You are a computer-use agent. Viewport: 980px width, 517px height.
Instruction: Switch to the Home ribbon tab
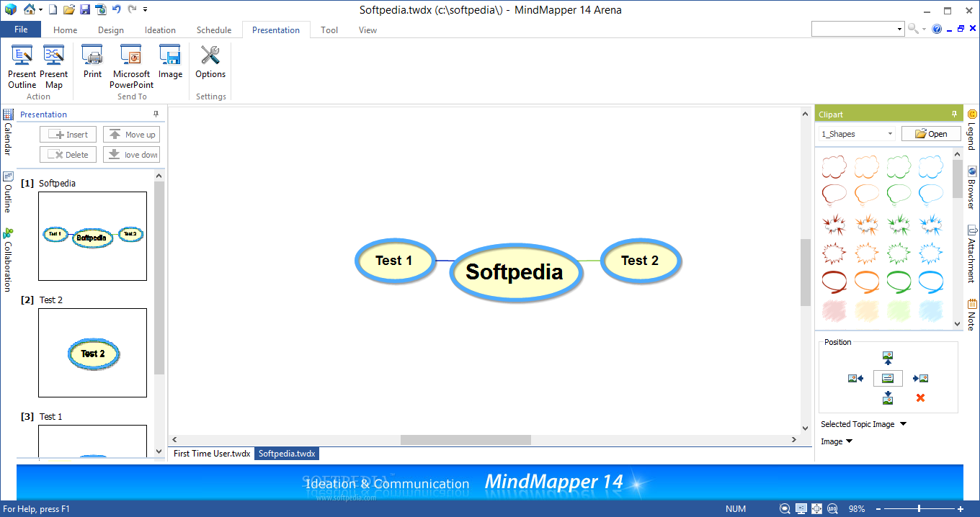[x=65, y=30]
